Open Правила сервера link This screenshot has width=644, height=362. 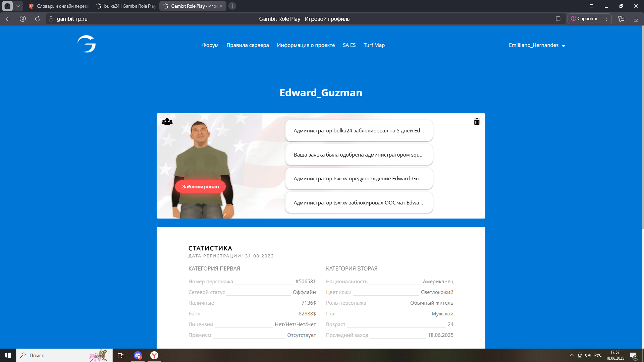pyautogui.click(x=248, y=45)
